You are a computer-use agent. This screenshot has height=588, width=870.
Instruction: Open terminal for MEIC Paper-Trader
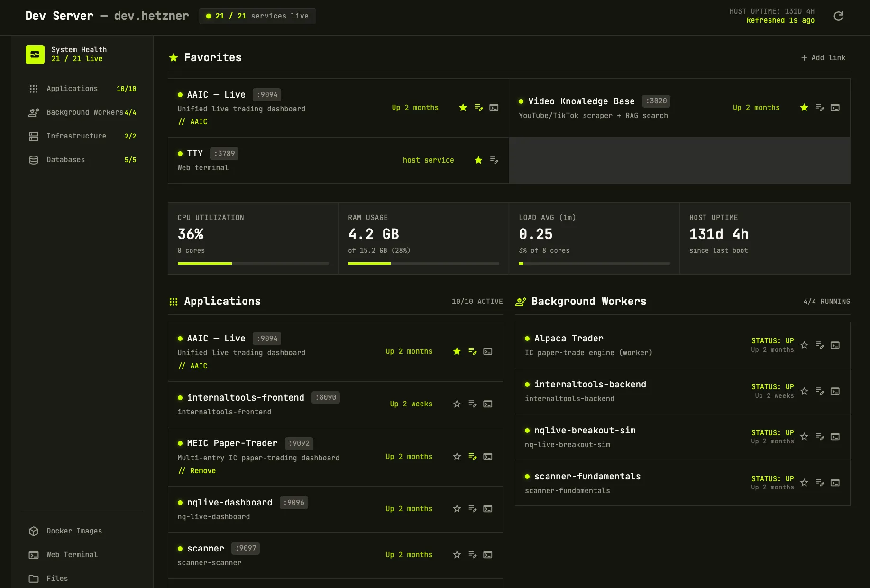(x=488, y=457)
